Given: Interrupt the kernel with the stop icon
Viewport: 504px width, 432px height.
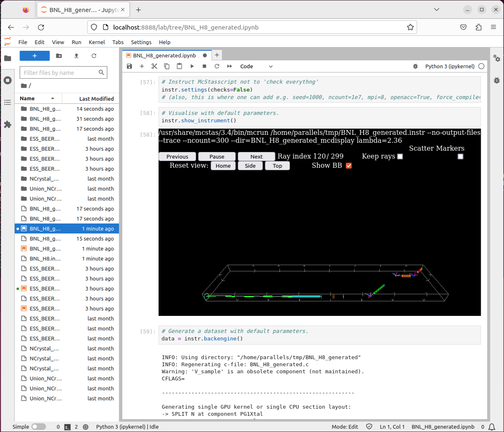Looking at the screenshot, I should click(204, 66).
